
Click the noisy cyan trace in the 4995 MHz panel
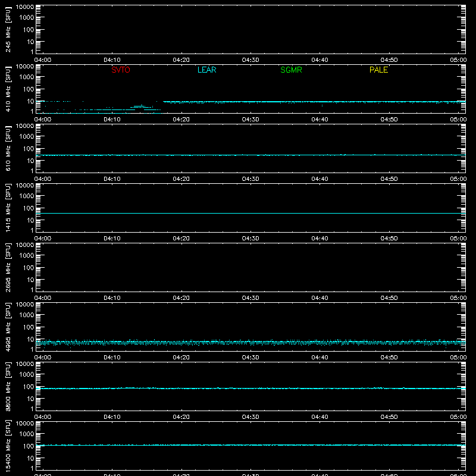coord(250,343)
